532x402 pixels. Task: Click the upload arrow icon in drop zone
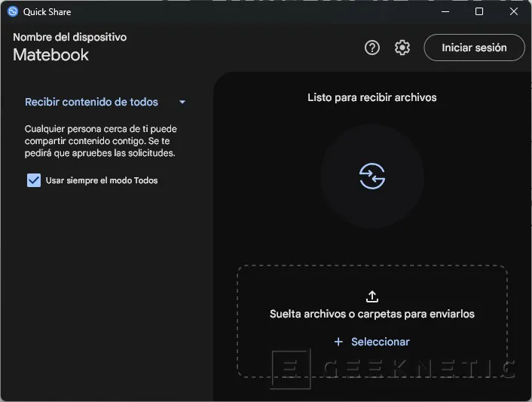coord(371,296)
